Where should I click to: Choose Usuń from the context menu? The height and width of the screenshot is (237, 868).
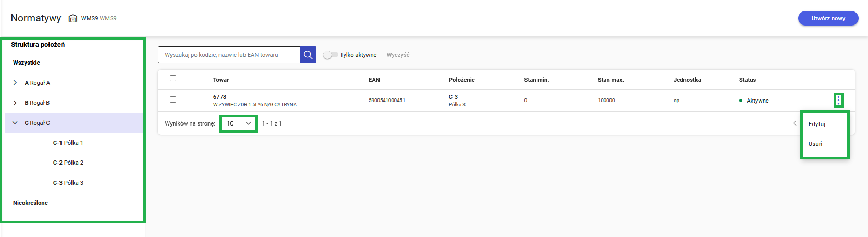coord(815,144)
